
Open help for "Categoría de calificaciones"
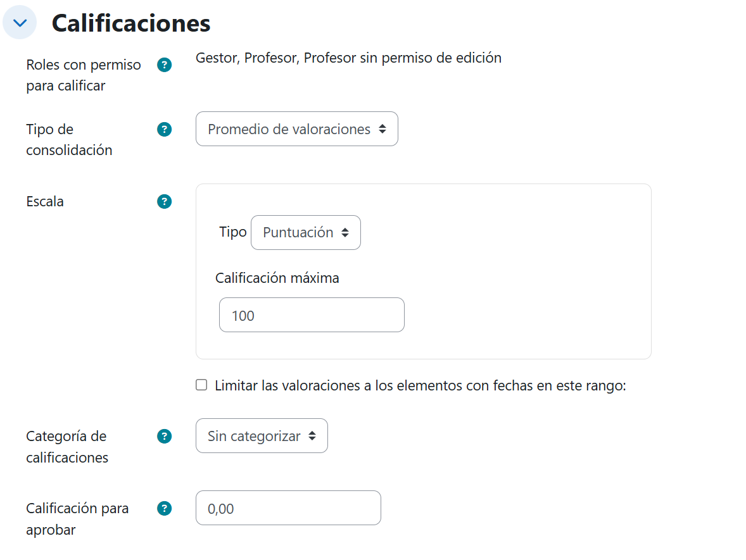pyautogui.click(x=164, y=436)
